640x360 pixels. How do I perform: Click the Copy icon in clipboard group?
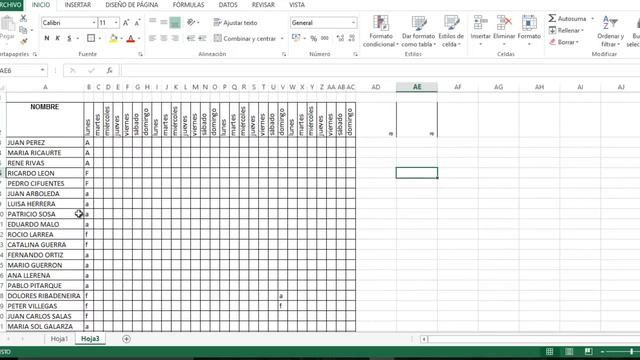[x=23, y=30]
